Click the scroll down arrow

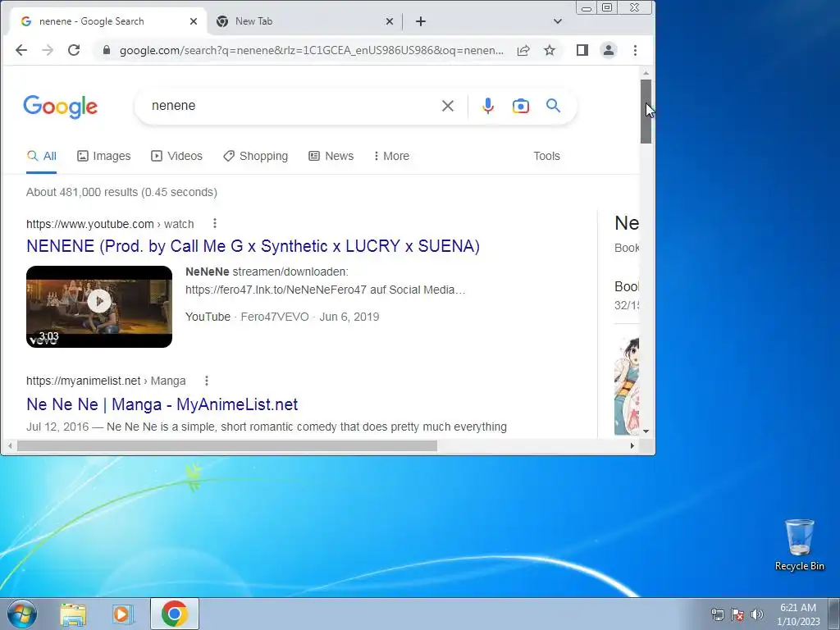[x=646, y=431]
